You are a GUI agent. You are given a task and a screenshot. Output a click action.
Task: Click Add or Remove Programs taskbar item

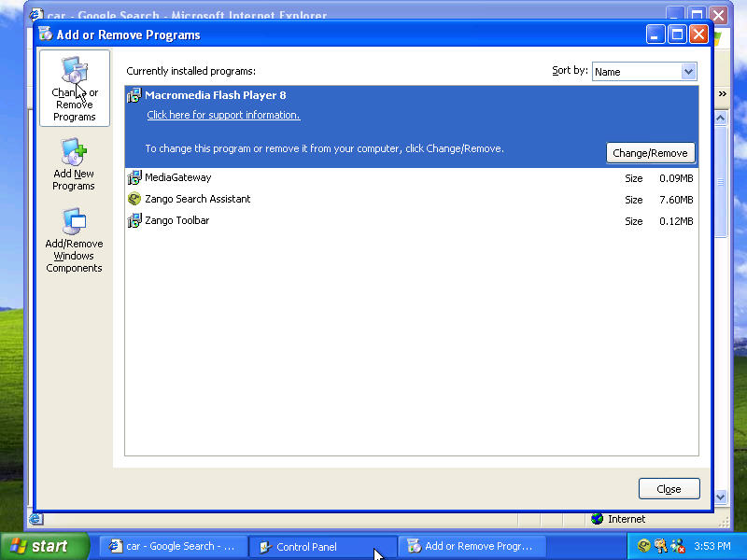[x=472, y=546]
